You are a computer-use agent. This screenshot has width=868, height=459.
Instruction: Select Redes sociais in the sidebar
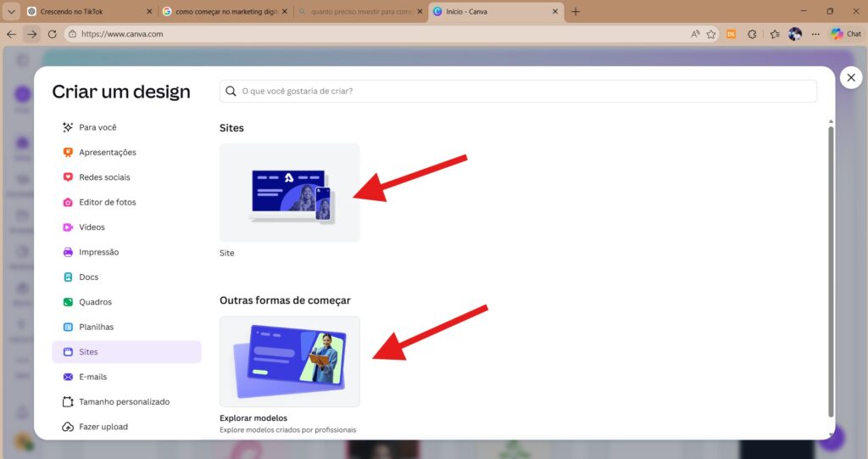point(126,177)
